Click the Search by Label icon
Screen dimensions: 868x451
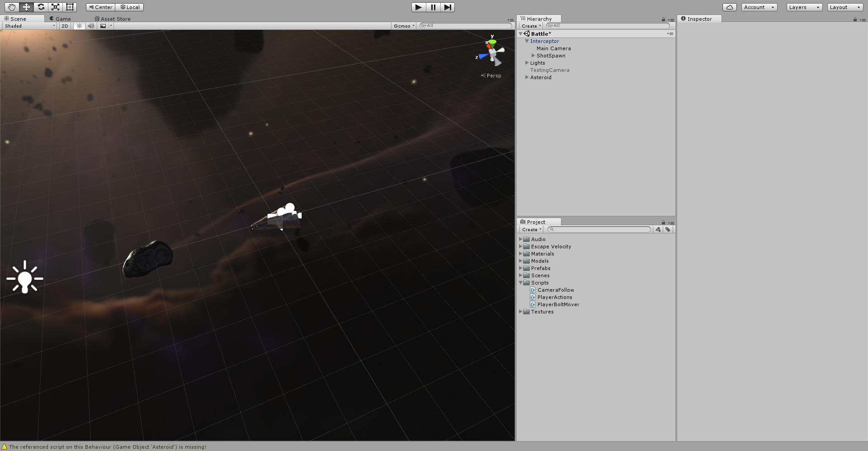click(668, 229)
